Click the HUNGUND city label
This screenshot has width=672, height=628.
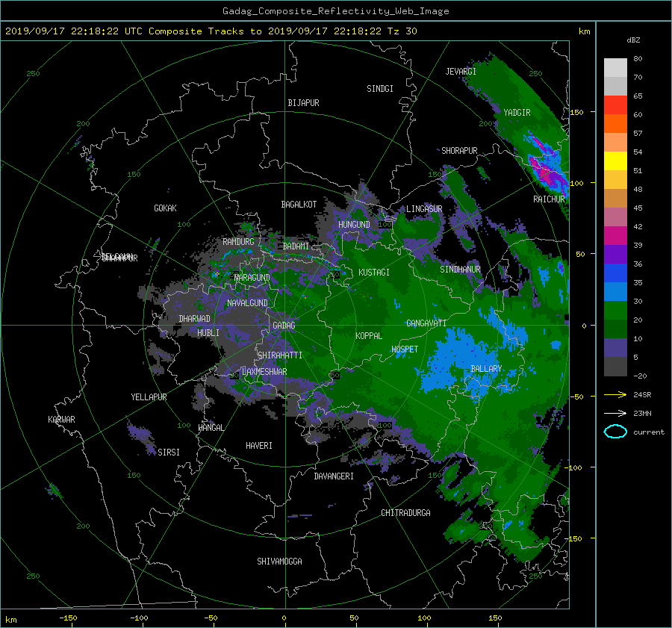tap(354, 225)
